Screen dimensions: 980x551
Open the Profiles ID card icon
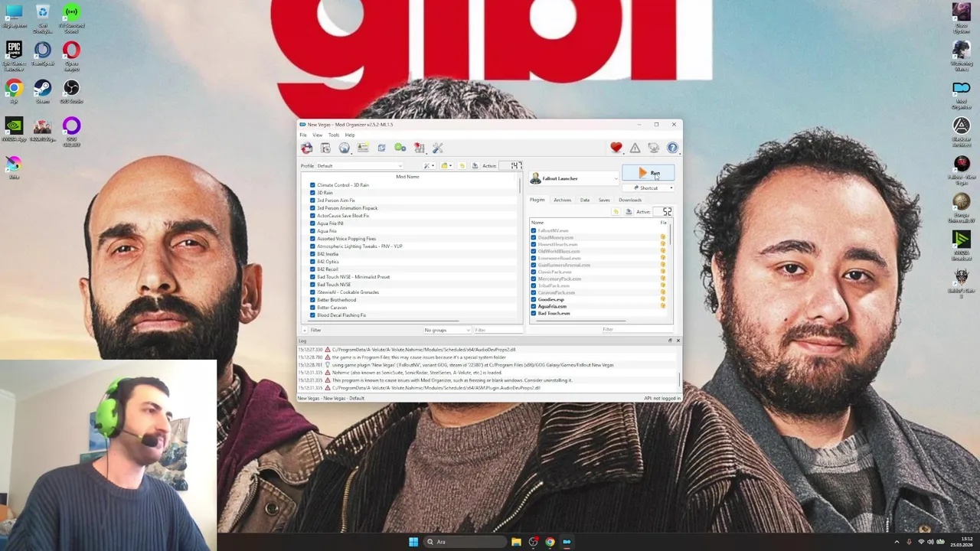pyautogui.click(x=363, y=148)
